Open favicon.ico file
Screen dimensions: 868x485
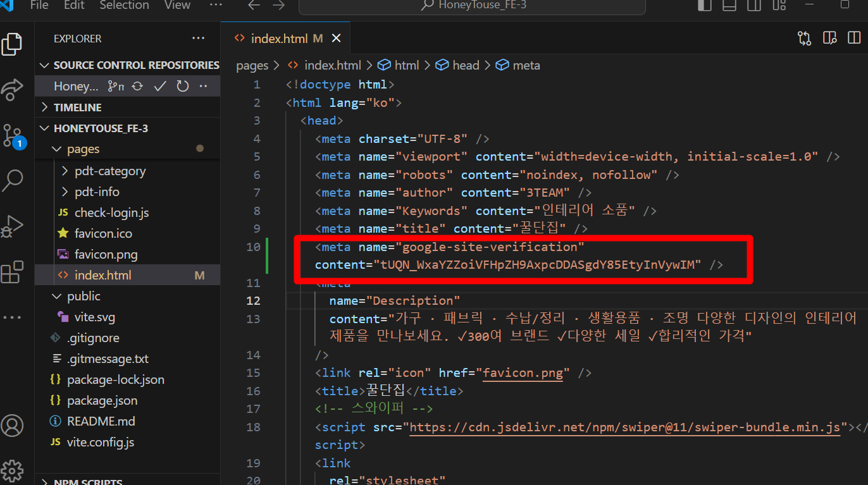click(128, 233)
